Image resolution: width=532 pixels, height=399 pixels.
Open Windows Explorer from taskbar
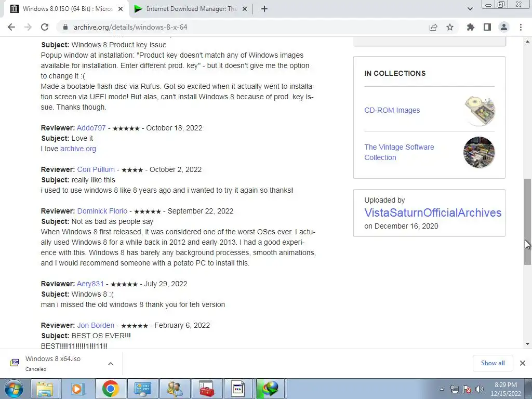45,389
